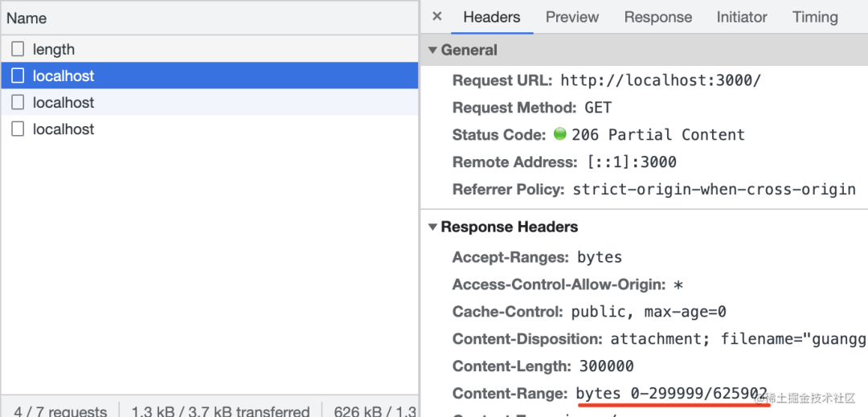Click the icon of the last localhost request
The height and width of the screenshot is (417, 868).
click(18, 129)
